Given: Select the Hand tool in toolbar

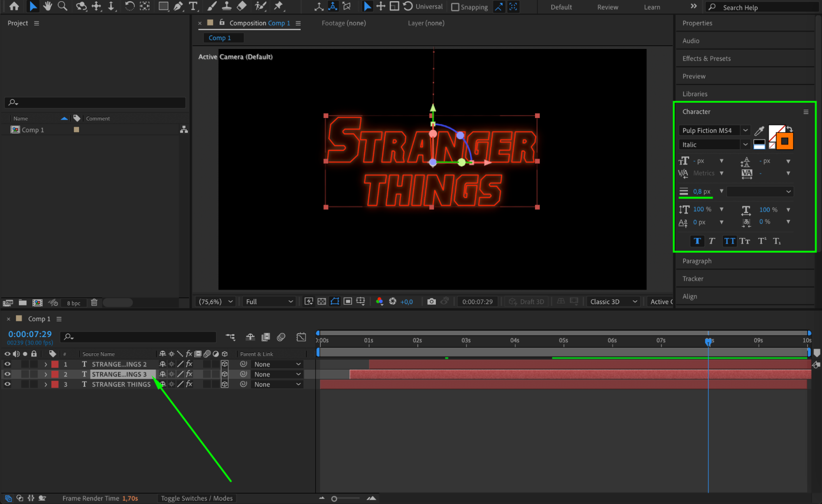Looking at the screenshot, I should click(x=48, y=6).
